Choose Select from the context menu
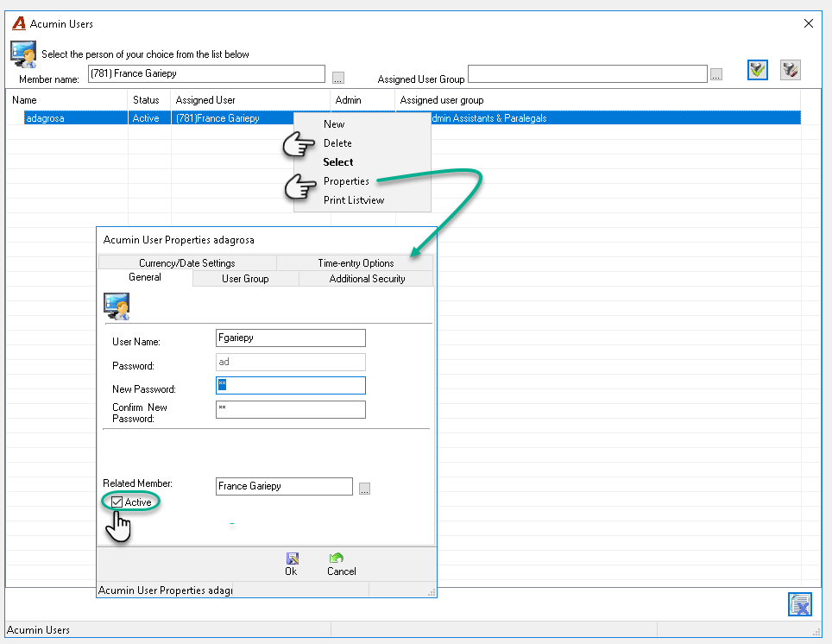832x644 pixels. [x=338, y=162]
